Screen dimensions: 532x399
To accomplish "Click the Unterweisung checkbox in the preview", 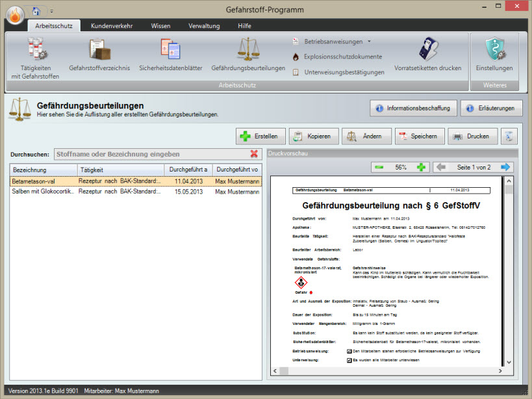I will [x=349, y=360].
